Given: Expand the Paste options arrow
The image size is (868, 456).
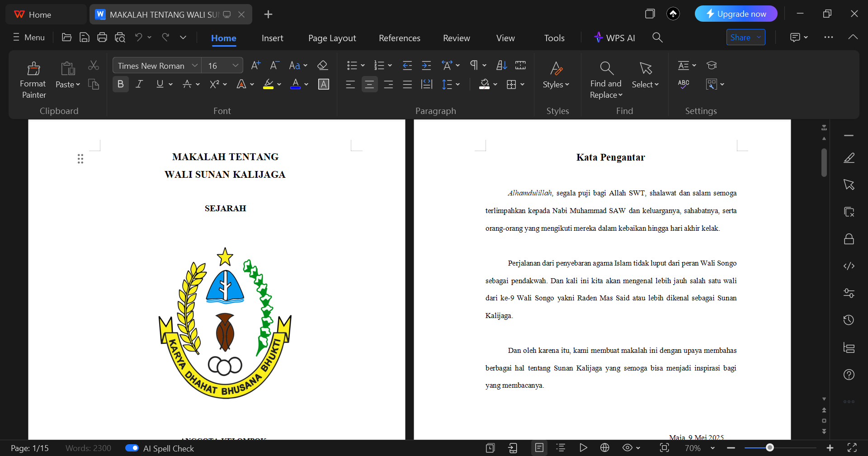Looking at the screenshot, I should click(78, 85).
